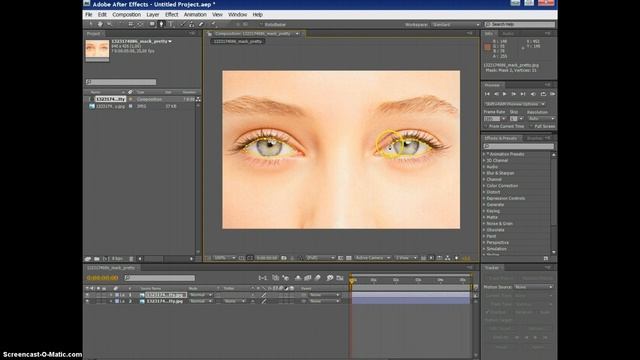The image size is (640, 360).
Task: Open the Effect menu
Action: pos(171,15)
